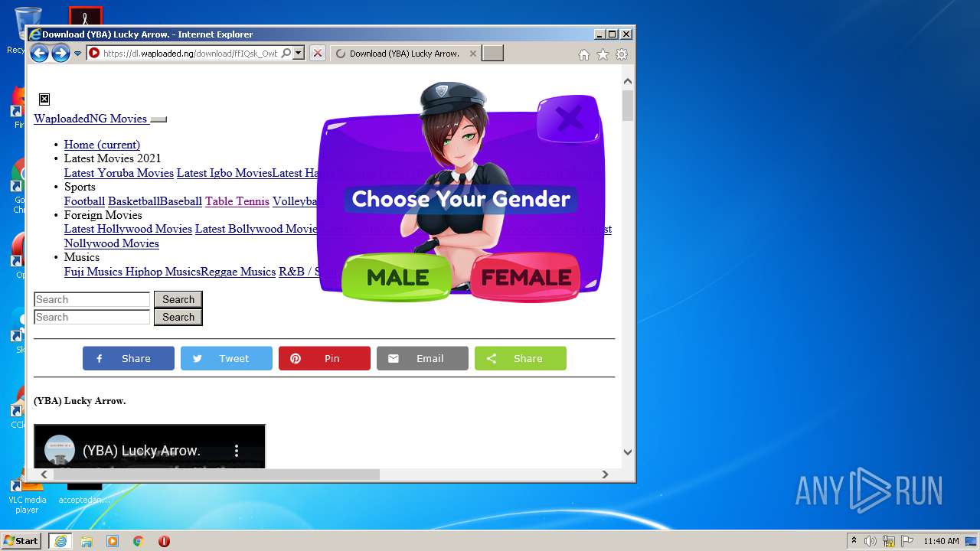The width and height of the screenshot is (980, 551).
Task: Share the page by Email button
Action: [x=423, y=358]
